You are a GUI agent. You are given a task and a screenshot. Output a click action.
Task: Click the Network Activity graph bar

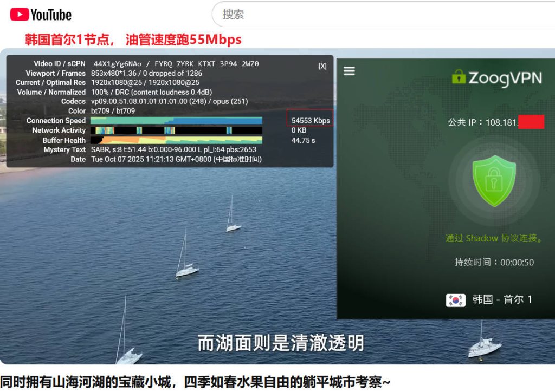176,130
